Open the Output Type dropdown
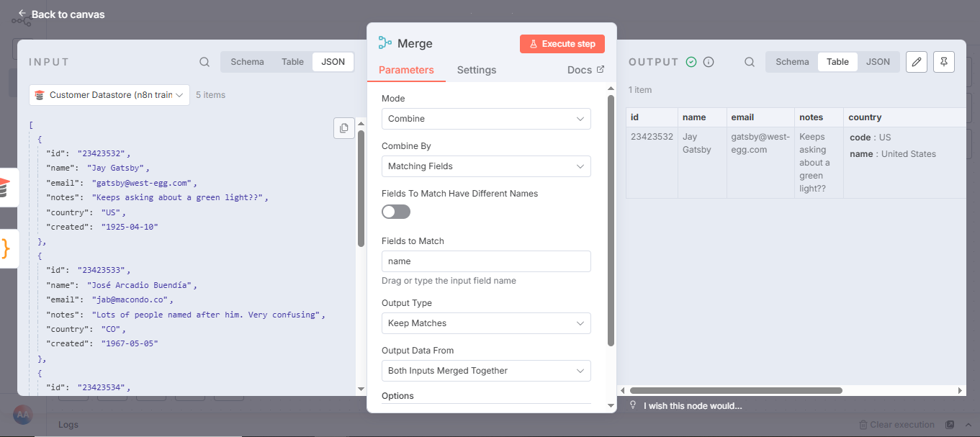This screenshot has height=437, width=980. pos(486,323)
